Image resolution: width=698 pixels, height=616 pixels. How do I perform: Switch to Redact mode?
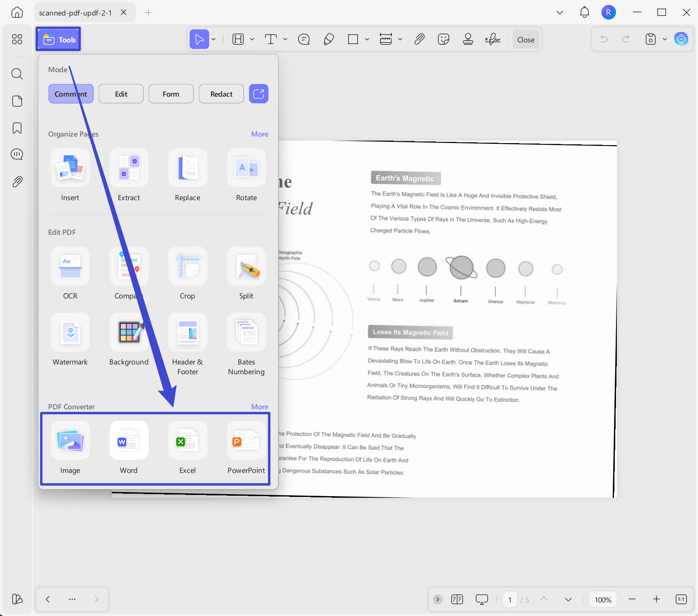coord(221,94)
